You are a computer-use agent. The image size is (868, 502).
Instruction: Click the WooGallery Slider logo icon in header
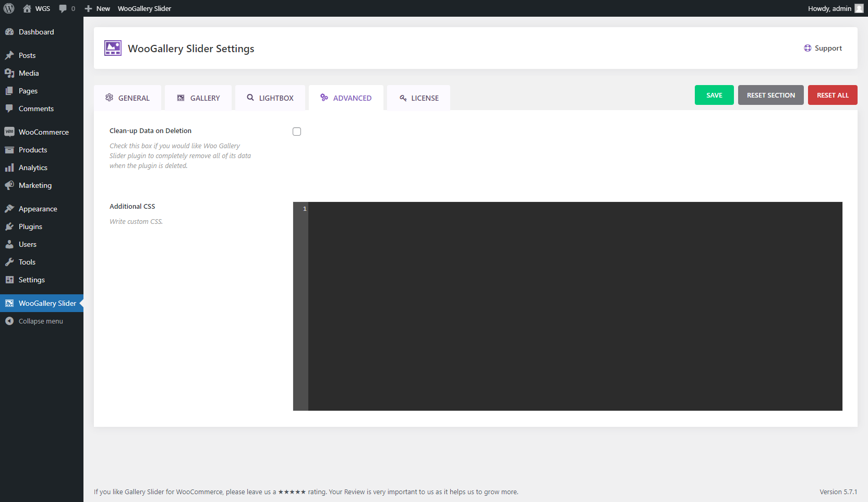pyautogui.click(x=113, y=48)
